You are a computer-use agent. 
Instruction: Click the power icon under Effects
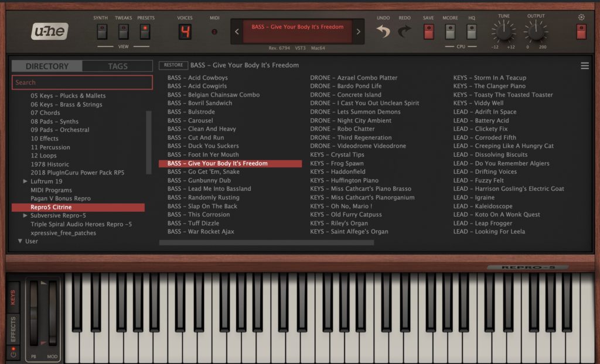click(x=13, y=352)
